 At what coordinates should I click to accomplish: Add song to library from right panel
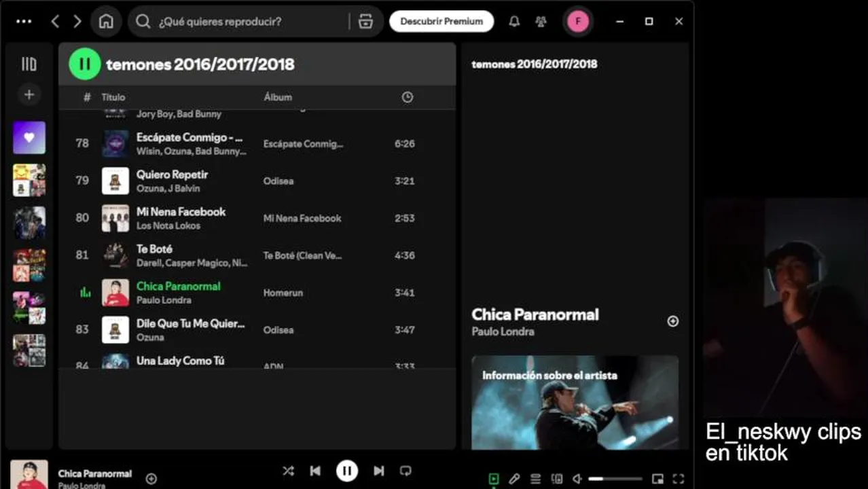click(x=672, y=321)
